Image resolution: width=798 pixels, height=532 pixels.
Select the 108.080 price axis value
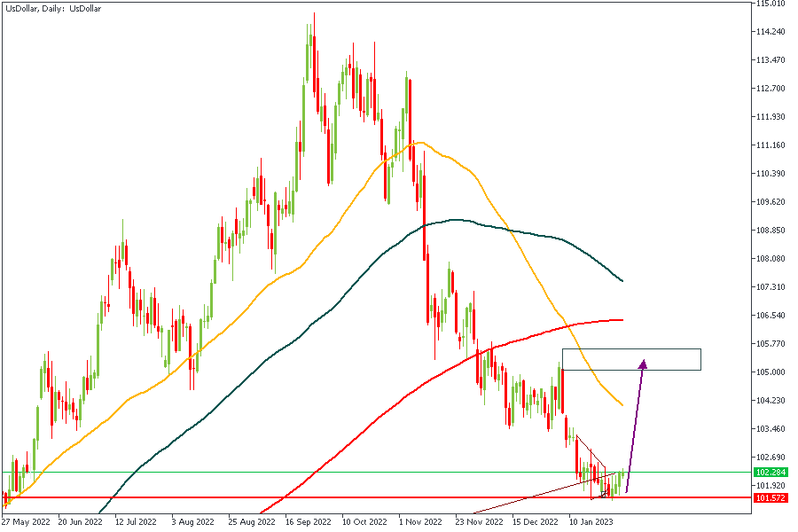(x=769, y=259)
